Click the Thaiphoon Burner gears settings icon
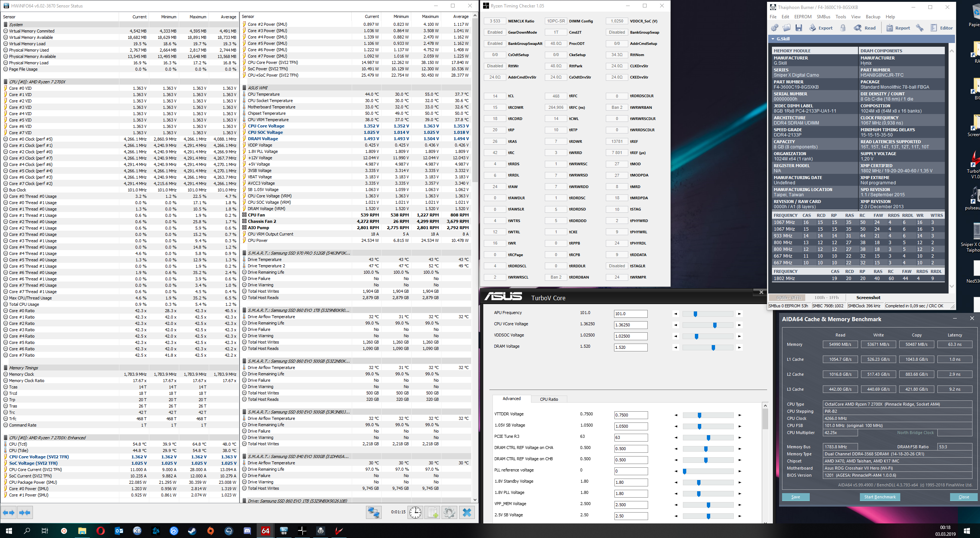The image size is (980, 538). point(774,28)
